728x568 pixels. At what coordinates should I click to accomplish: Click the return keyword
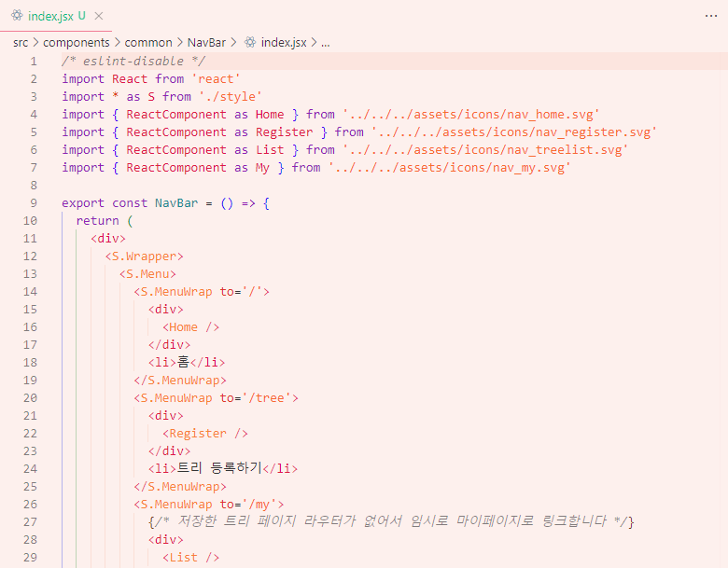click(x=97, y=221)
